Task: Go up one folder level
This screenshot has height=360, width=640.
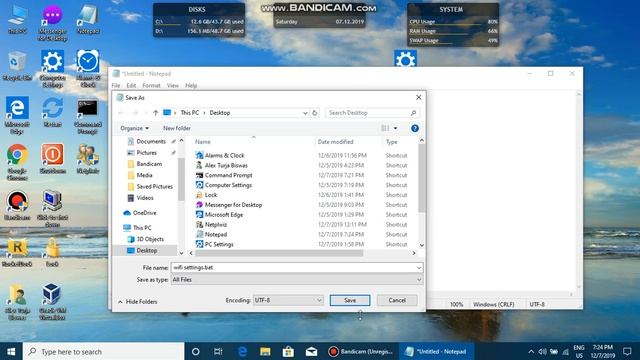Action: click(x=155, y=113)
